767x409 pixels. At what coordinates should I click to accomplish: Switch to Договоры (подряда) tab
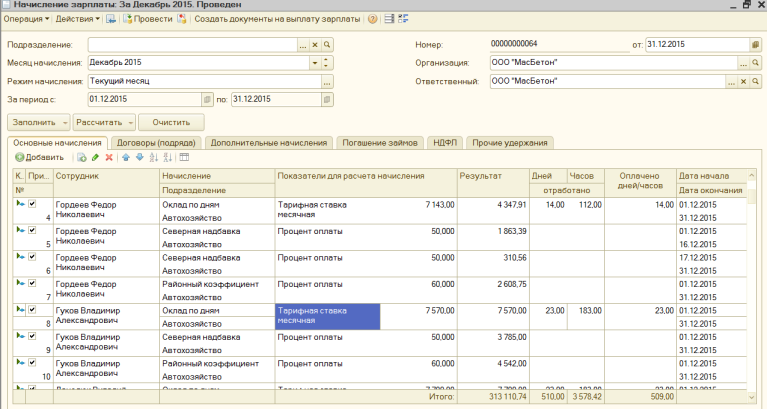pos(156,143)
